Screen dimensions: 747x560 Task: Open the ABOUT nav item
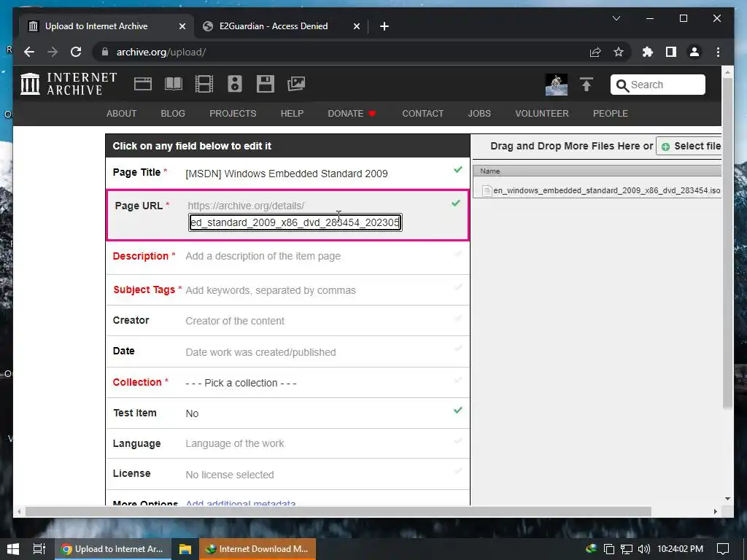(122, 113)
